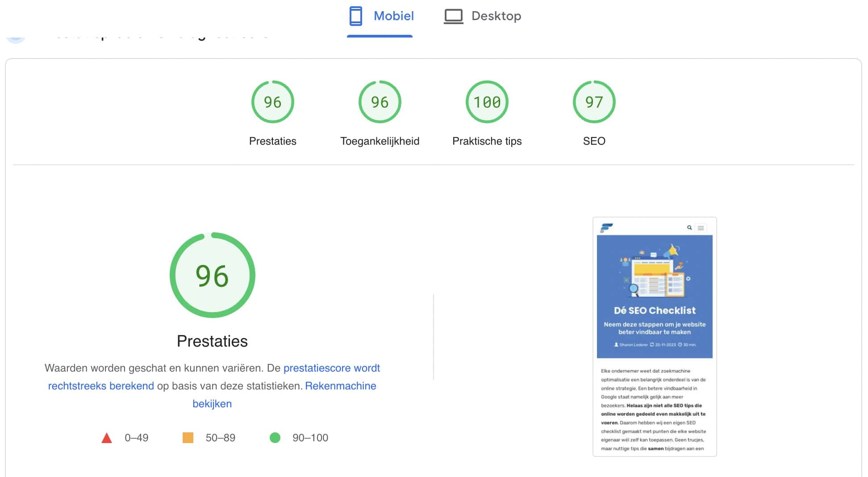868x477 pixels.
Task: Click the green circle 90–100 legend marker
Action: [275, 438]
